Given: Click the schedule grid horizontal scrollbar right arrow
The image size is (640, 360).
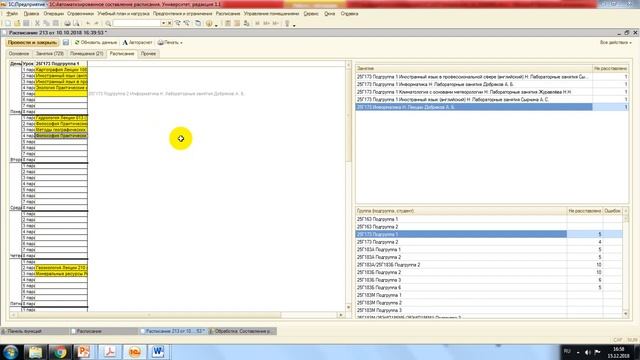Looking at the screenshot, I should 341,315.
